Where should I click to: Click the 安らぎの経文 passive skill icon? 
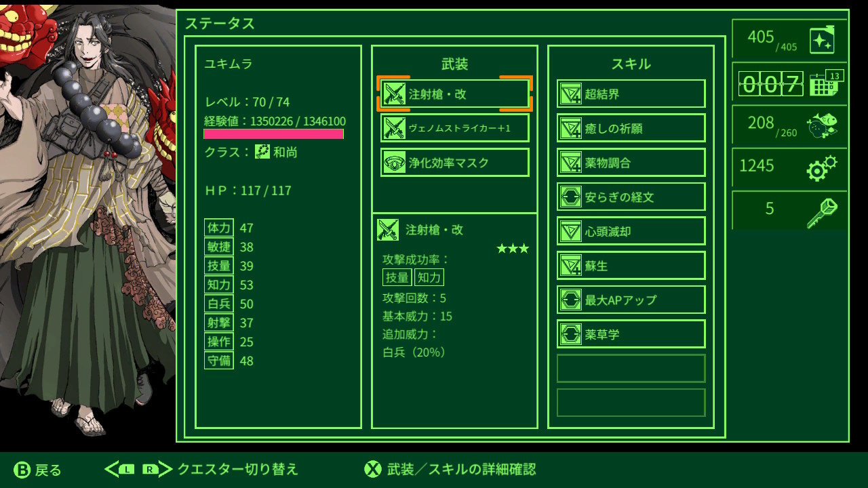click(570, 197)
